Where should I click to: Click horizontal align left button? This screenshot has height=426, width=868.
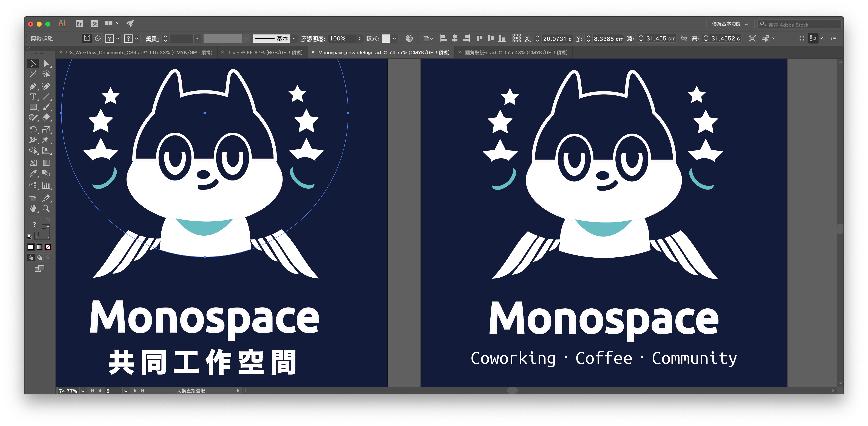pyautogui.click(x=443, y=39)
